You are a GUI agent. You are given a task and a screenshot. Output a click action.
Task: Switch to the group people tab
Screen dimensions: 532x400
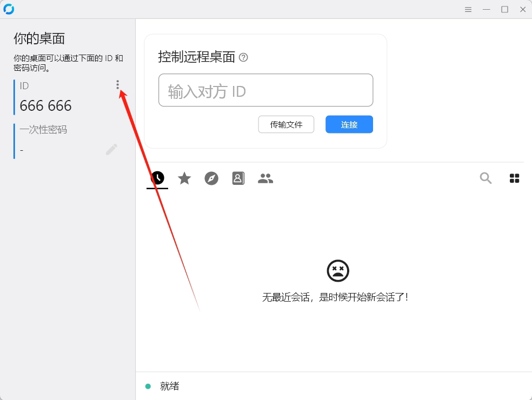265,178
